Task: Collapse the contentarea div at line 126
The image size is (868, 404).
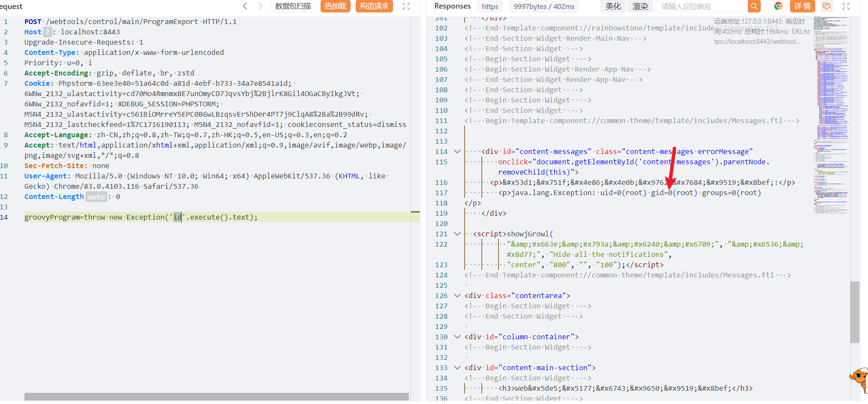Action: click(457, 295)
